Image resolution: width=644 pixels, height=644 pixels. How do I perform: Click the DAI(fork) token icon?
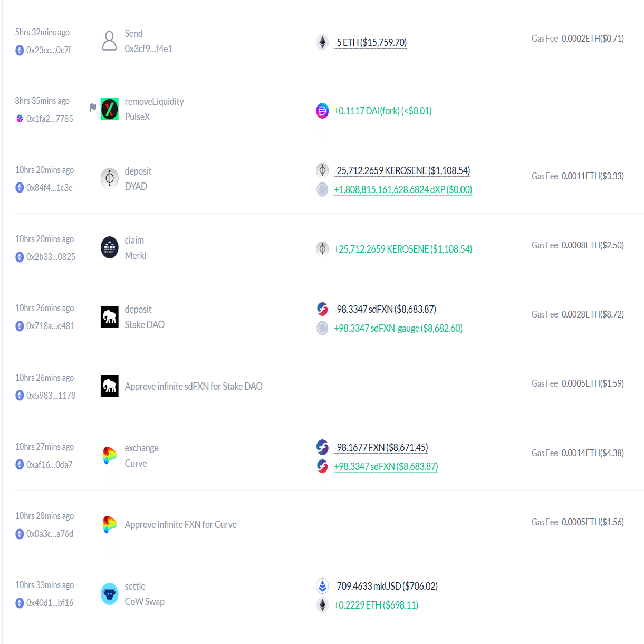point(322,111)
